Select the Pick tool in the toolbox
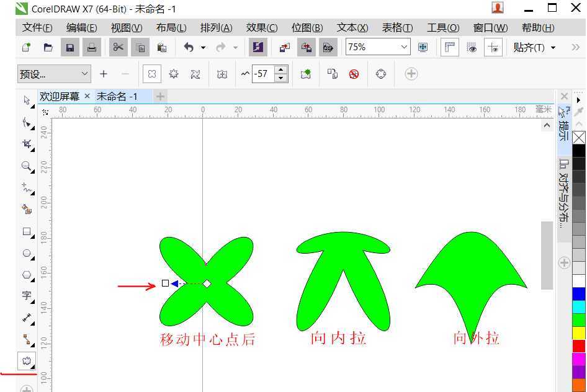 tap(26, 100)
